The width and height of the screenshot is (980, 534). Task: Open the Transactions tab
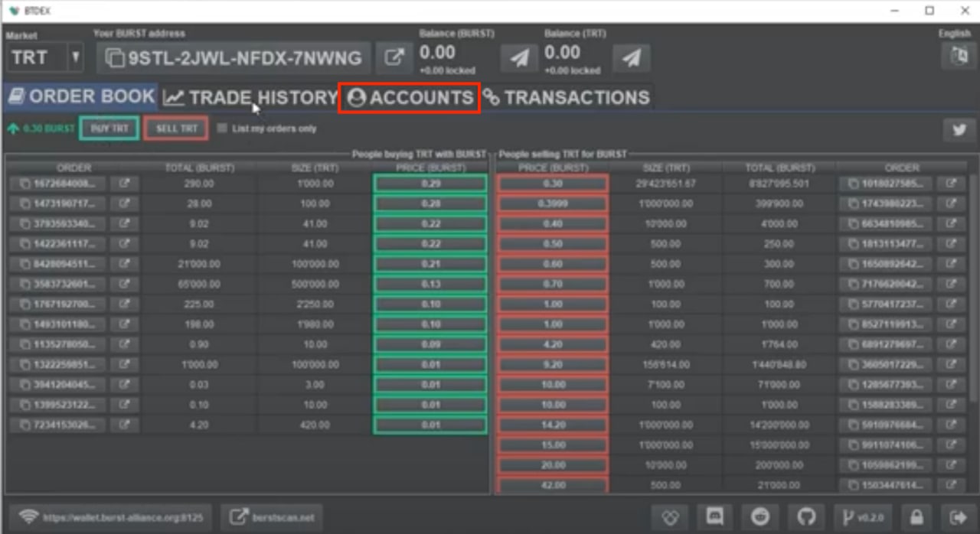567,98
